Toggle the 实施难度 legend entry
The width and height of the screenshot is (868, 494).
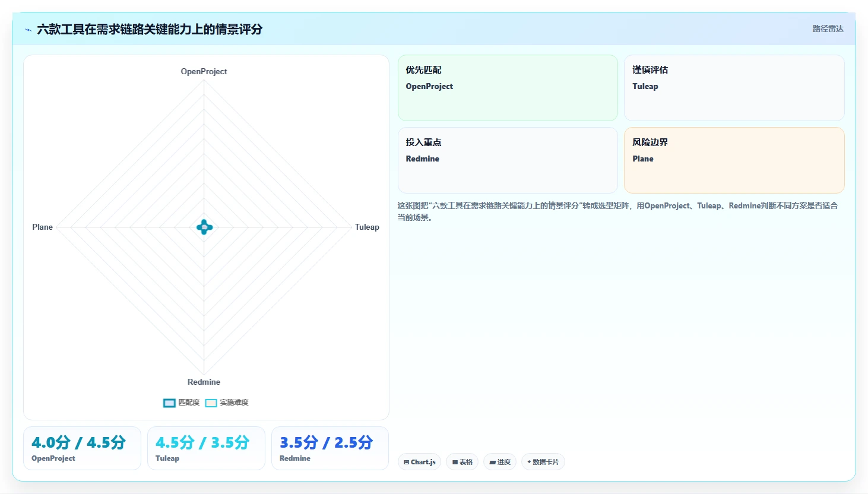click(227, 403)
